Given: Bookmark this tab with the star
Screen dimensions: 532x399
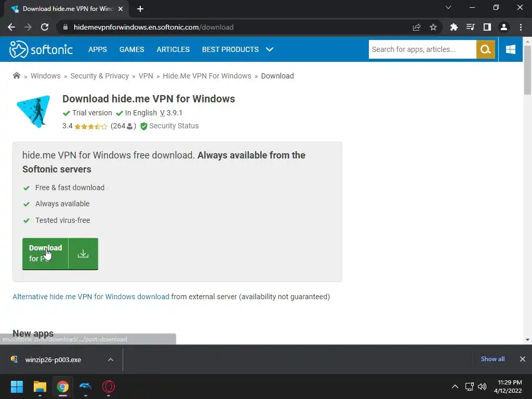Looking at the screenshot, I should click(x=433, y=27).
